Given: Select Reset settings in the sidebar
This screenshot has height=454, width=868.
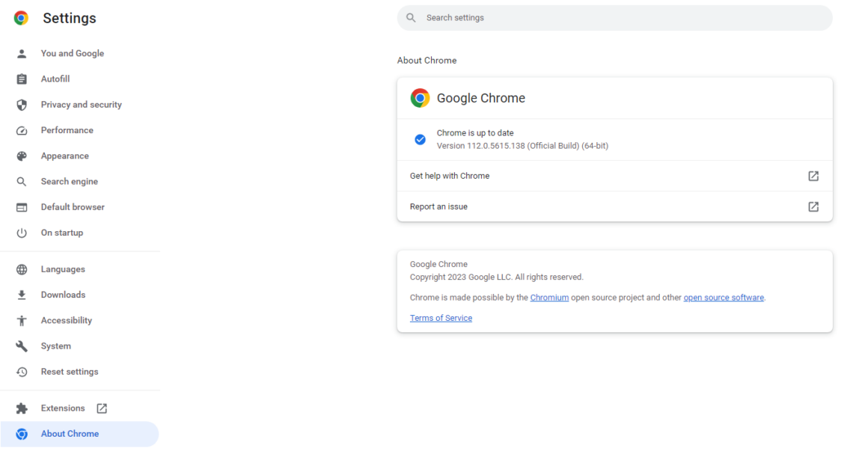Looking at the screenshot, I should (70, 372).
